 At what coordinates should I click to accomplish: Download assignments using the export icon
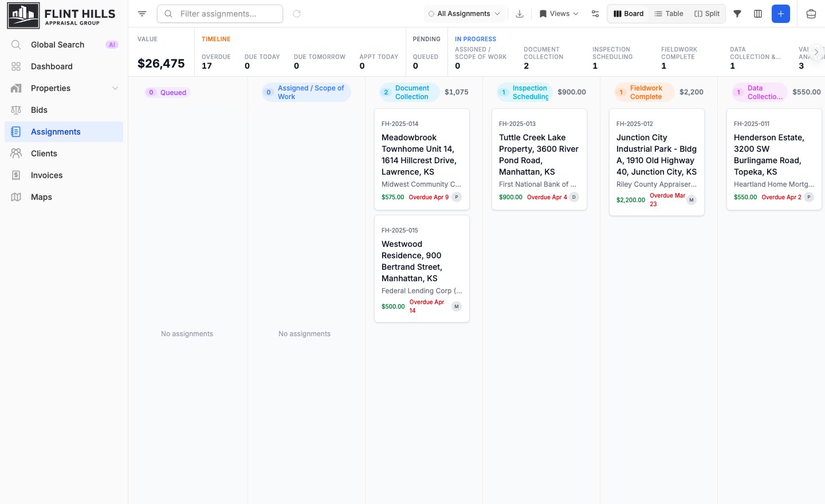pos(520,14)
